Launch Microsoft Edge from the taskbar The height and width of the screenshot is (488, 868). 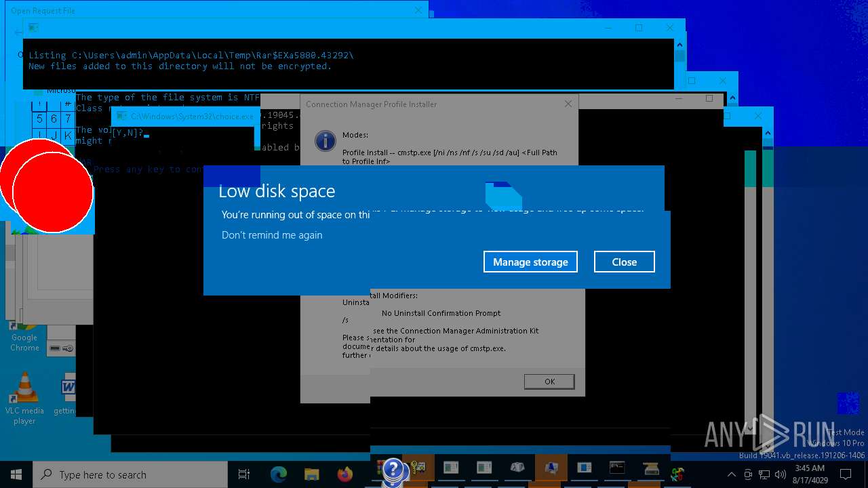click(279, 474)
